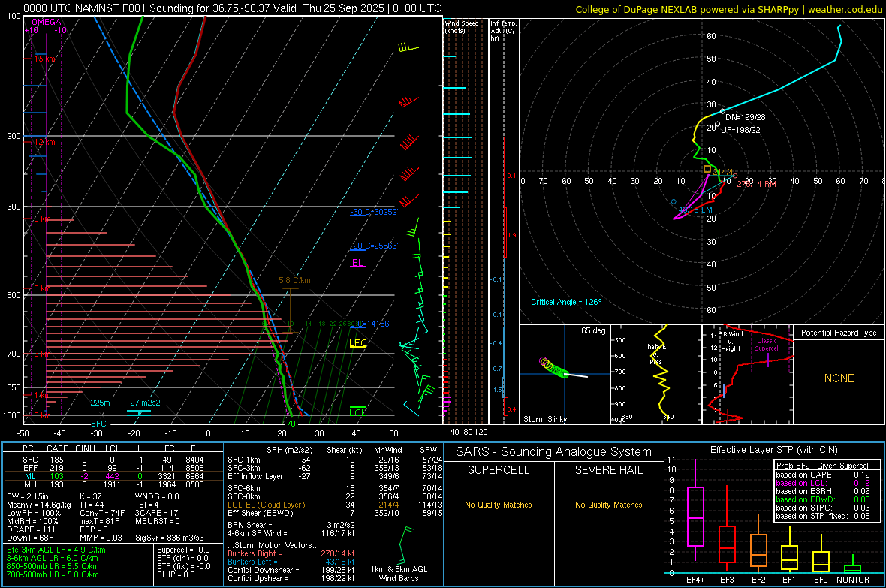Screen dimensions: 886x588
Task: Click 'No Quality Matches' under SEVERE HAIL
Action: click(608, 505)
